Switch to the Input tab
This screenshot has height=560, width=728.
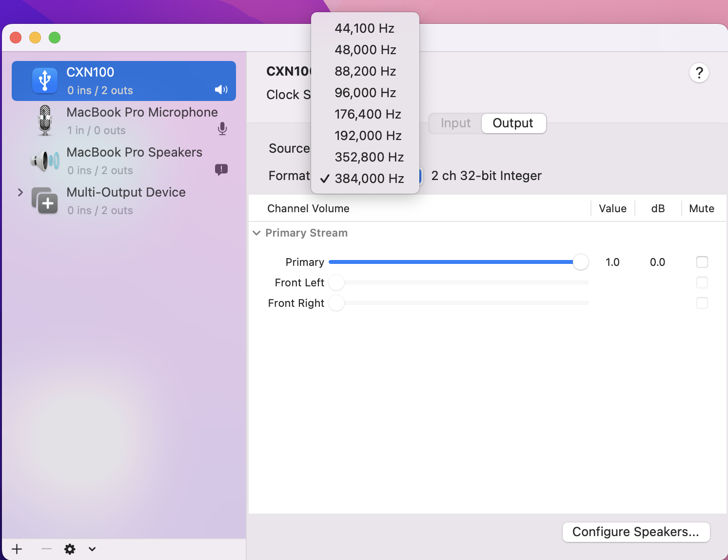coord(455,123)
